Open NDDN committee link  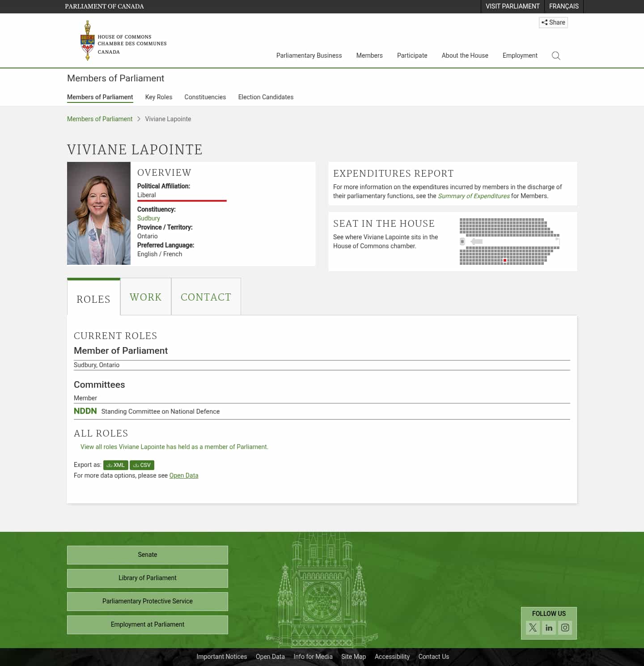click(x=85, y=411)
